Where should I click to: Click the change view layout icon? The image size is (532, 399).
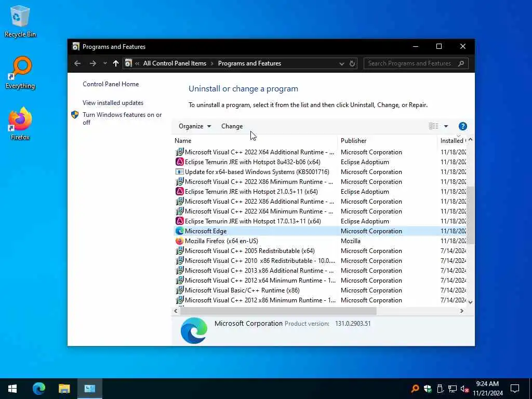[x=434, y=126]
